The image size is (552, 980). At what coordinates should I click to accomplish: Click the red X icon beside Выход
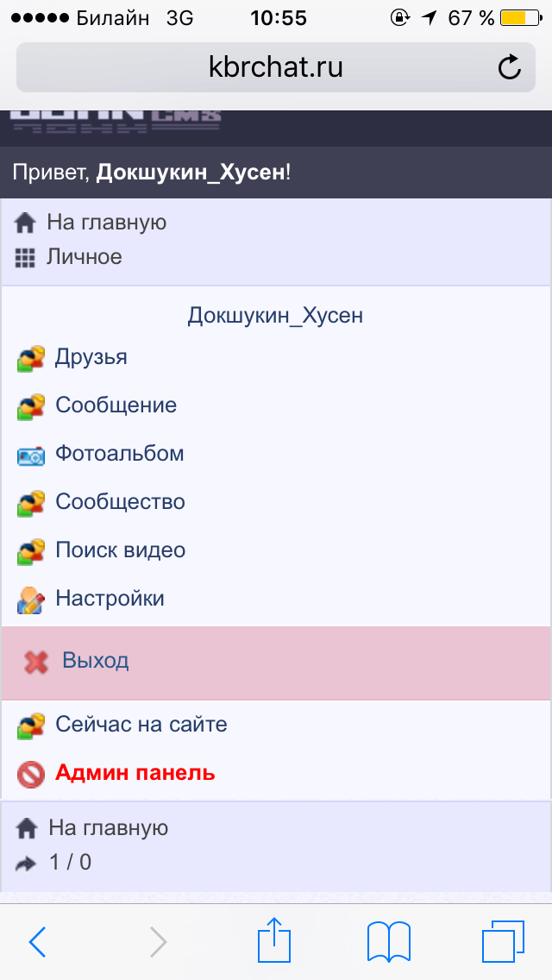(x=36, y=663)
